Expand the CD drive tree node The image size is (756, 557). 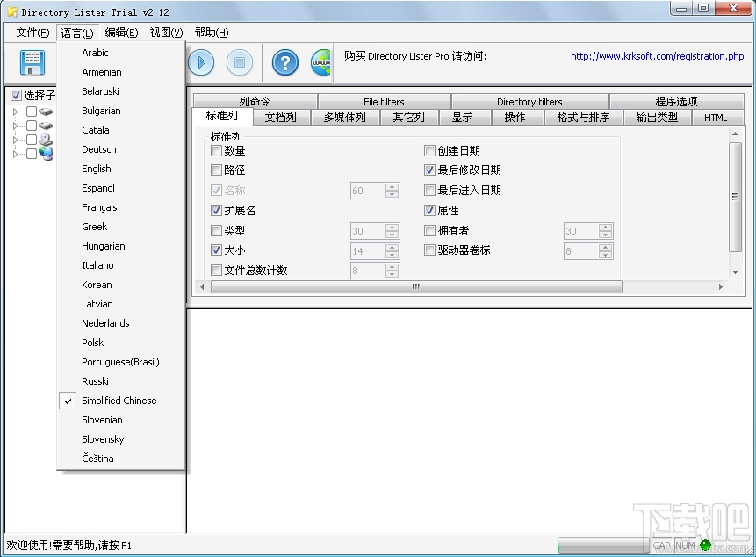point(15,139)
